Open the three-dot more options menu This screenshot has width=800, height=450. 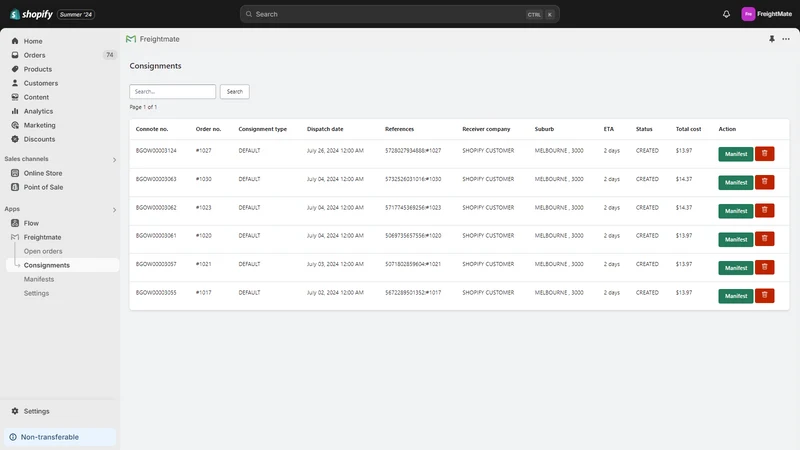tap(786, 39)
